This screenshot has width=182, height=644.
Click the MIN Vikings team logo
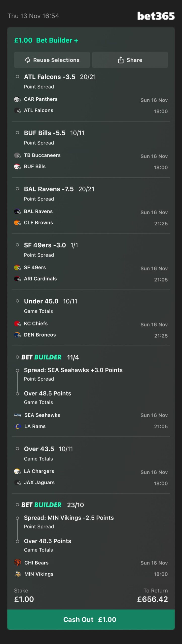pos(18,574)
